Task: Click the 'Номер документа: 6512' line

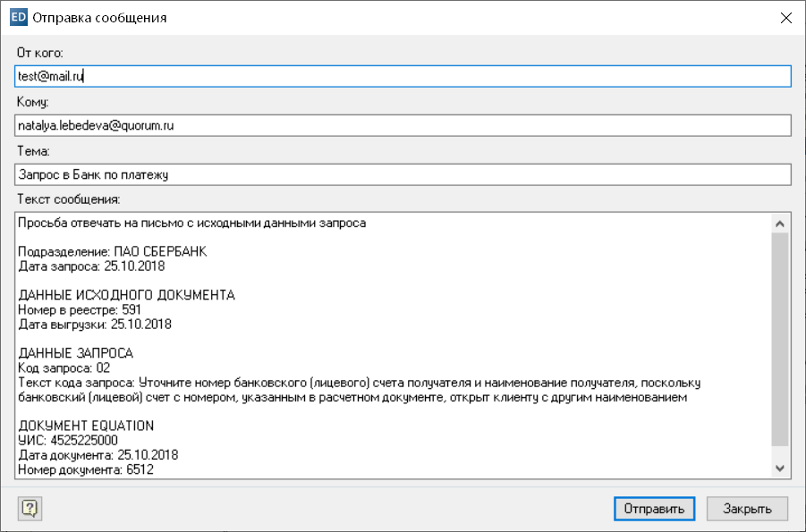Action: click(x=86, y=469)
